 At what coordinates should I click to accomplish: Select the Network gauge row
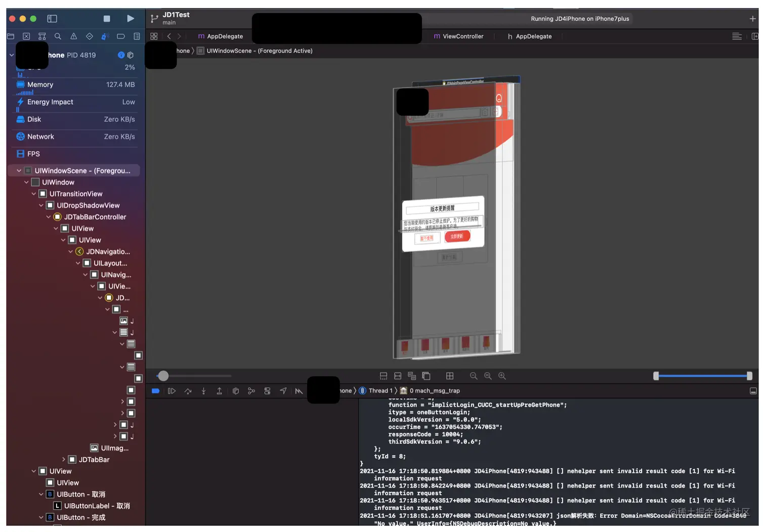[76, 137]
